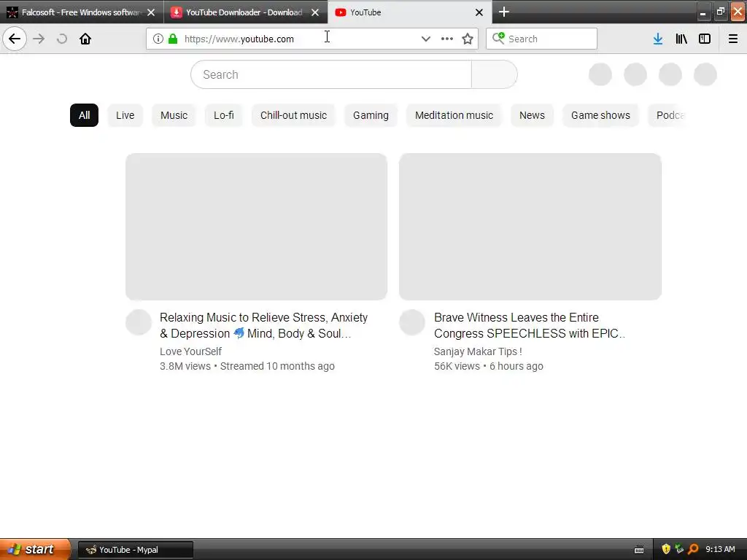This screenshot has height=560, width=747.
Task: Click the green network tray icon
Action: coord(679,549)
